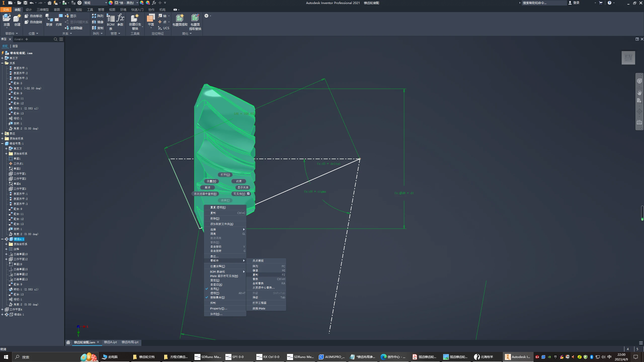Click the 轴 work axis tool
644x362 pixels.
coord(163,16)
